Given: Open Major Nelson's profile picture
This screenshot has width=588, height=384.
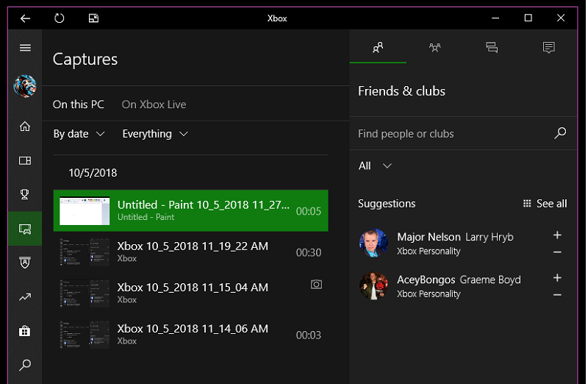Looking at the screenshot, I should click(373, 243).
